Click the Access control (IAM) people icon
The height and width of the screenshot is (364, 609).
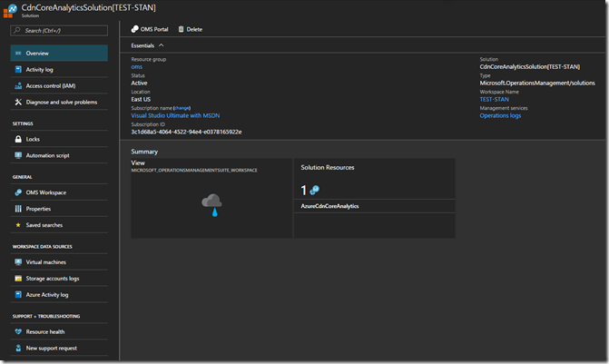pyautogui.click(x=18, y=85)
